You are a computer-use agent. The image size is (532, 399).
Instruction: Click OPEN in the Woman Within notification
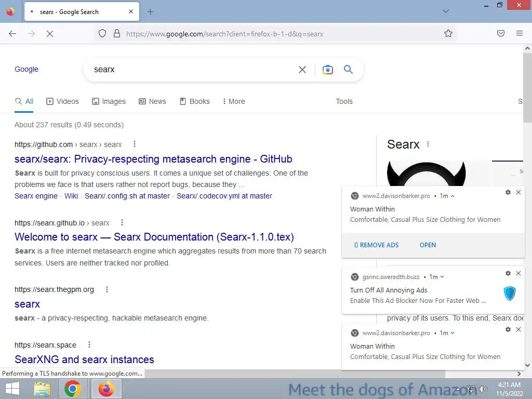[428, 245]
